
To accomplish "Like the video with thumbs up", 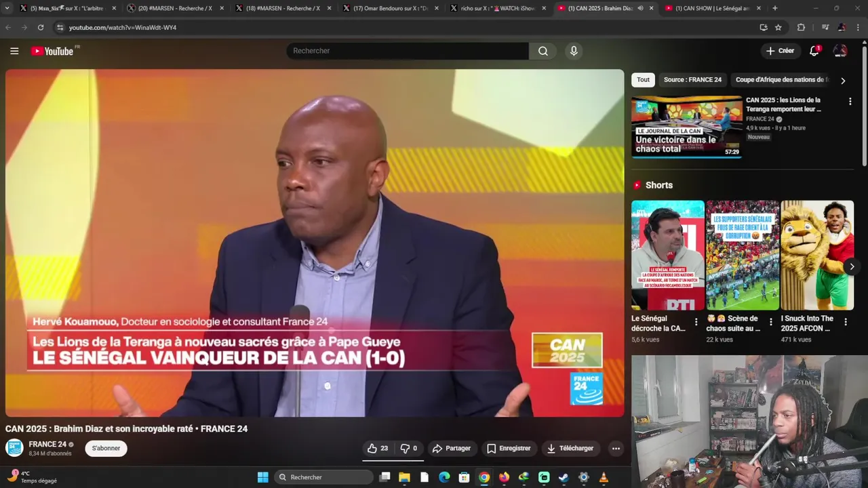I will click(378, 448).
